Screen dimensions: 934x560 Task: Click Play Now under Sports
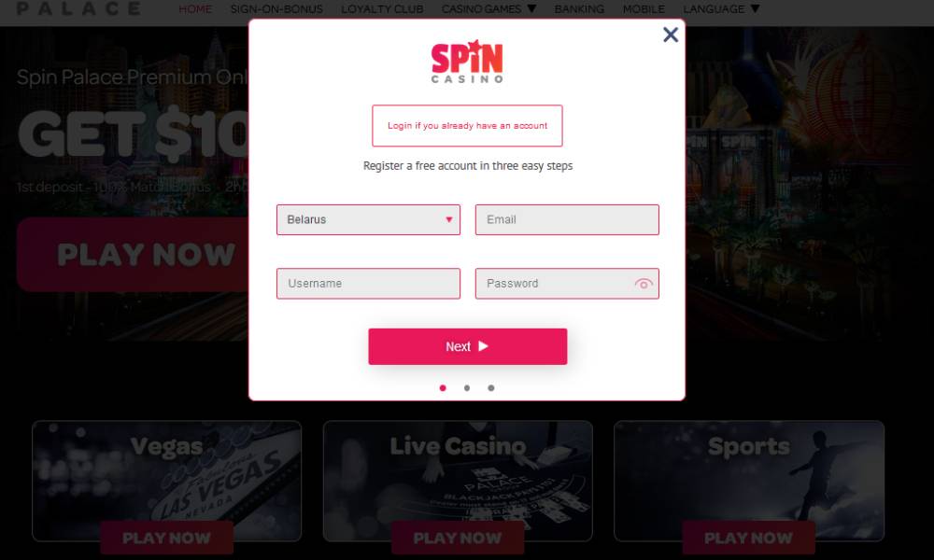(x=748, y=538)
